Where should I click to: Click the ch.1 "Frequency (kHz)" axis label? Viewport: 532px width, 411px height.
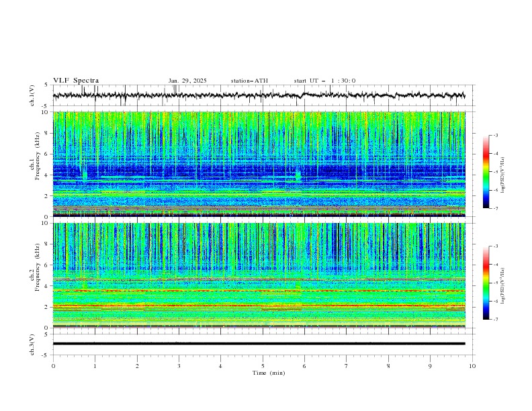[38, 156]
